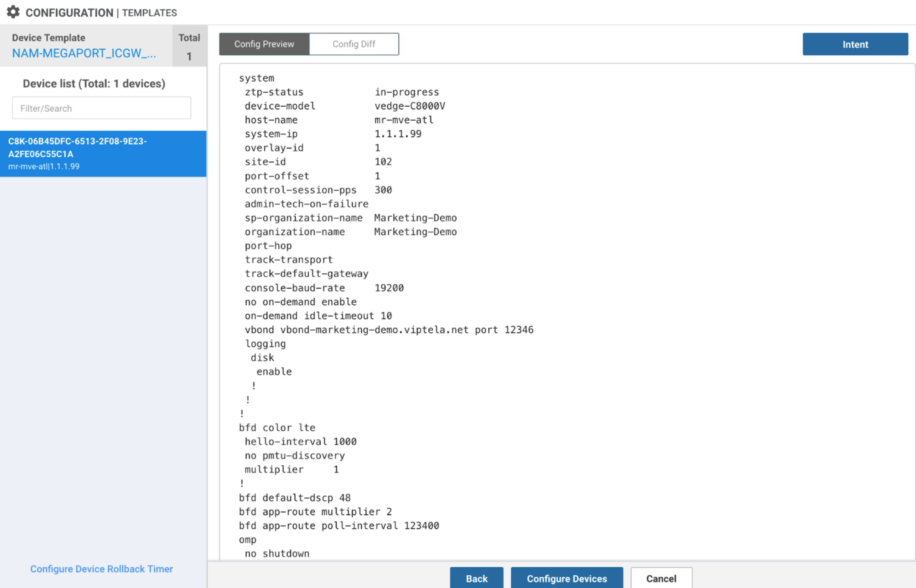This screenshot has width=916, height=588.
Task: Click the Device Template column header
Action: (x=50, y=37)
